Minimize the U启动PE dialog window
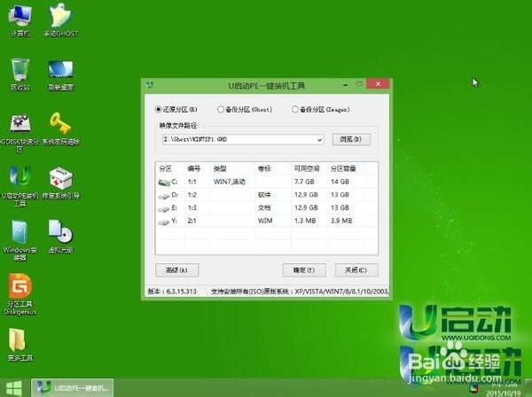 coord(346,85)
